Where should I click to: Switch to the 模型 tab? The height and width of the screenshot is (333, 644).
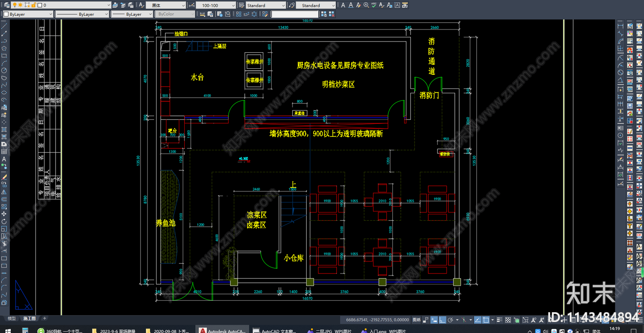[12, 319]
